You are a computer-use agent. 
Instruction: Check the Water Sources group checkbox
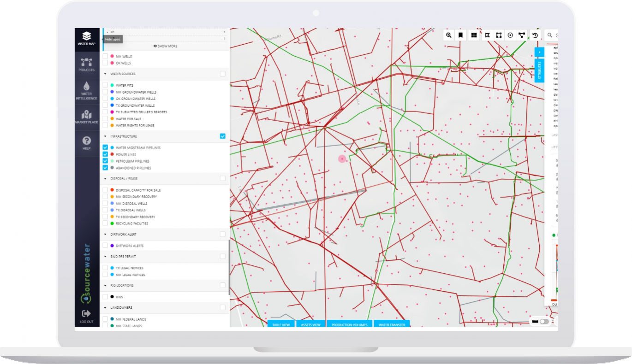coord(223,74)
